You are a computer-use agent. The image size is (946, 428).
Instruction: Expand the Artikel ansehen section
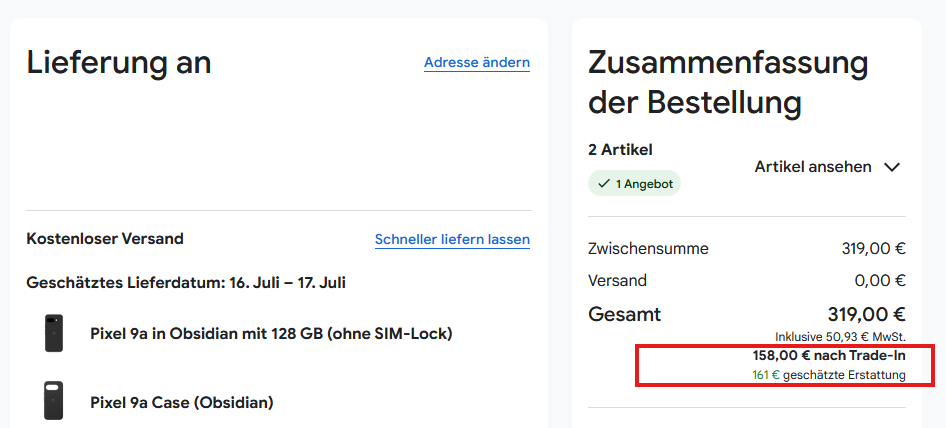click(813, 167)
